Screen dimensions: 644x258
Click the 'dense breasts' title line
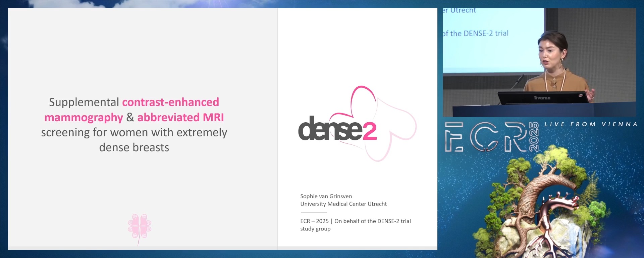[134, 147]
